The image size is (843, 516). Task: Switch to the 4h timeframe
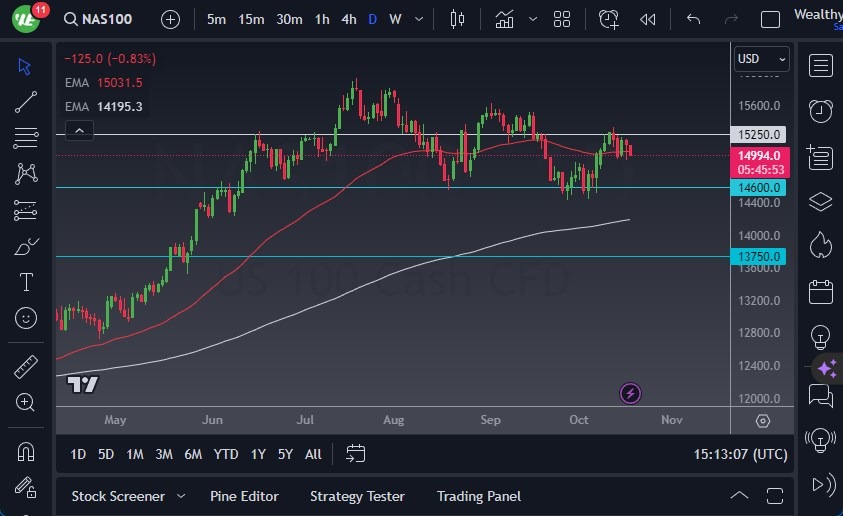348,19
